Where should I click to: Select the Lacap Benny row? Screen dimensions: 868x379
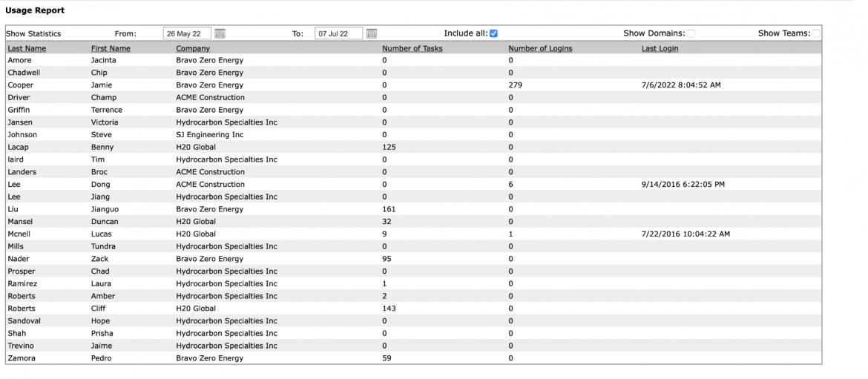click(413, 147)
